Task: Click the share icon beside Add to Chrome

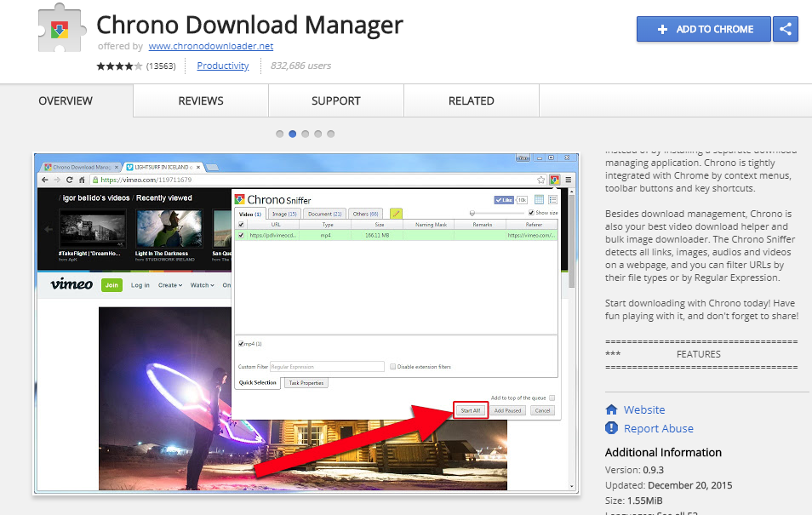Action: (x=785, y=29)
